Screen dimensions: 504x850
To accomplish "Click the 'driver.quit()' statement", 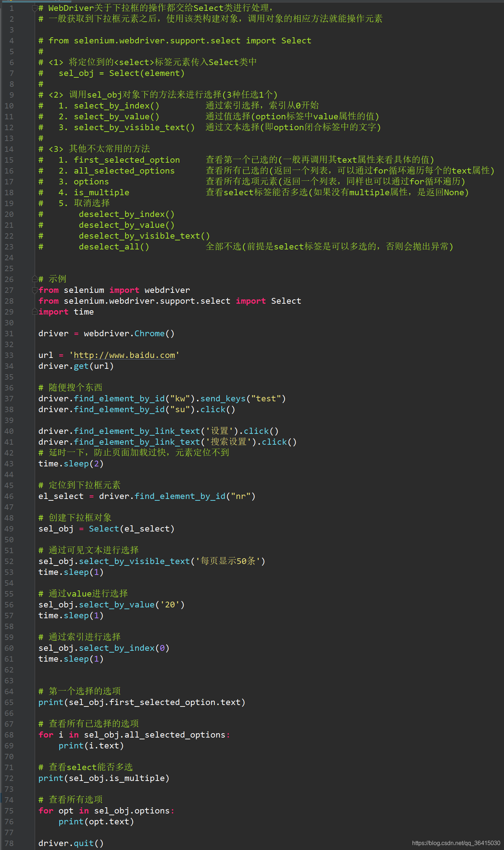I will click(71, 843).
